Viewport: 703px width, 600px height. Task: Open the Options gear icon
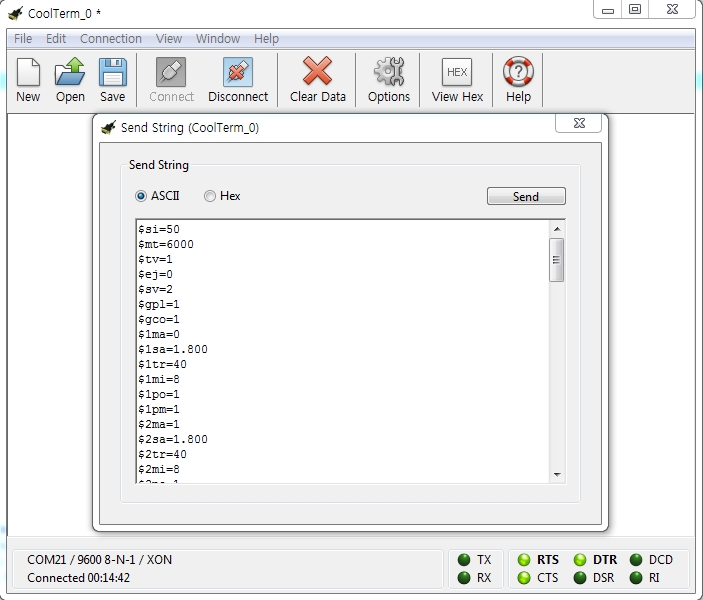(x=388, y=73)
